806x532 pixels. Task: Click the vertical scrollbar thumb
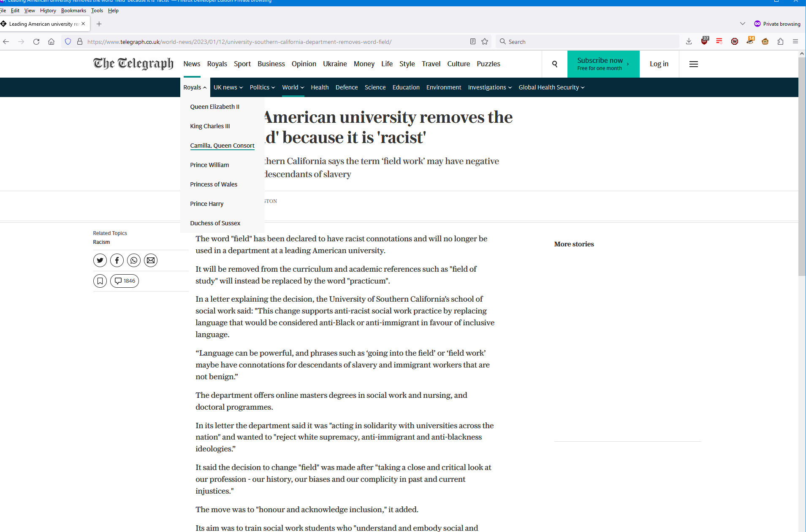pos(802,166)
